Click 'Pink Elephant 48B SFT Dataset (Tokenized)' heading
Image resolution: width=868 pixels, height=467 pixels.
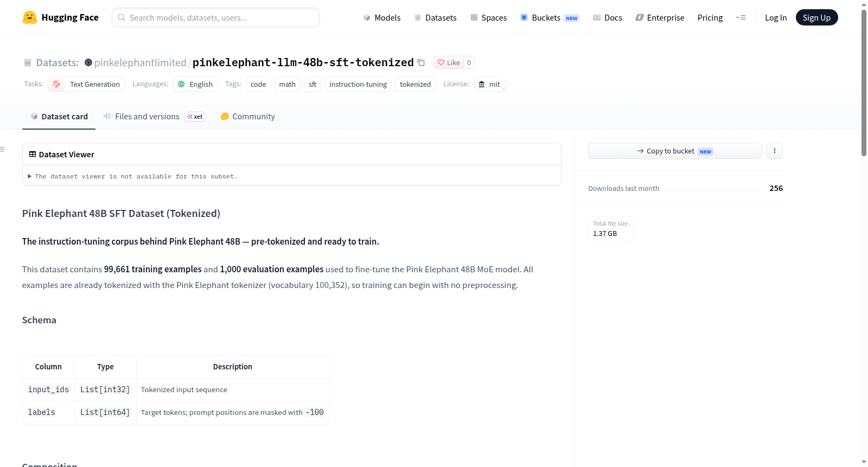coord(121,213)
